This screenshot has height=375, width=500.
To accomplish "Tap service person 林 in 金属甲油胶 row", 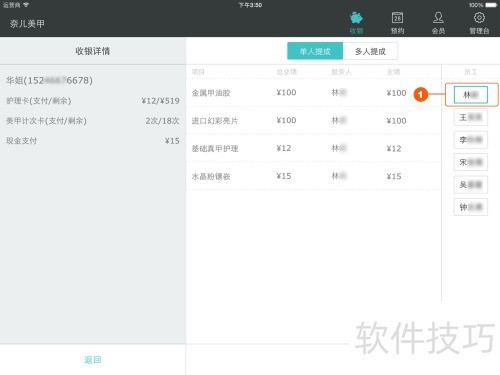I will click(339, 93).
